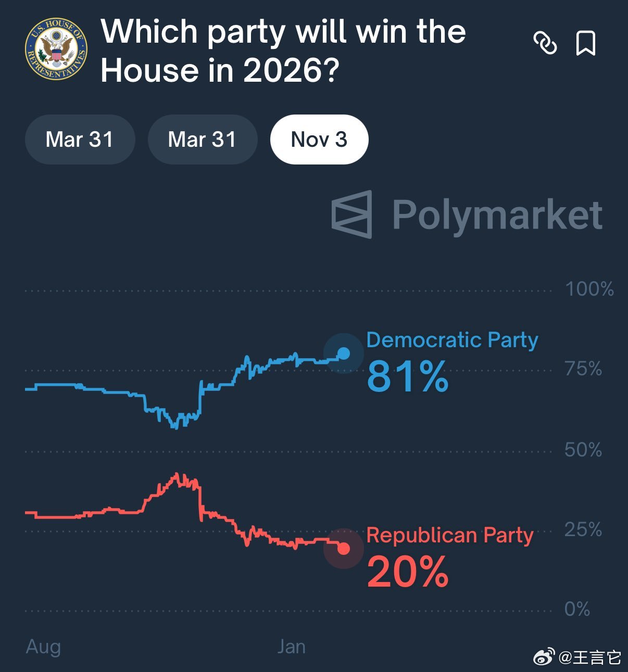Click the 20% Republican odds value
628x672 pixels.
pos(408,572)
